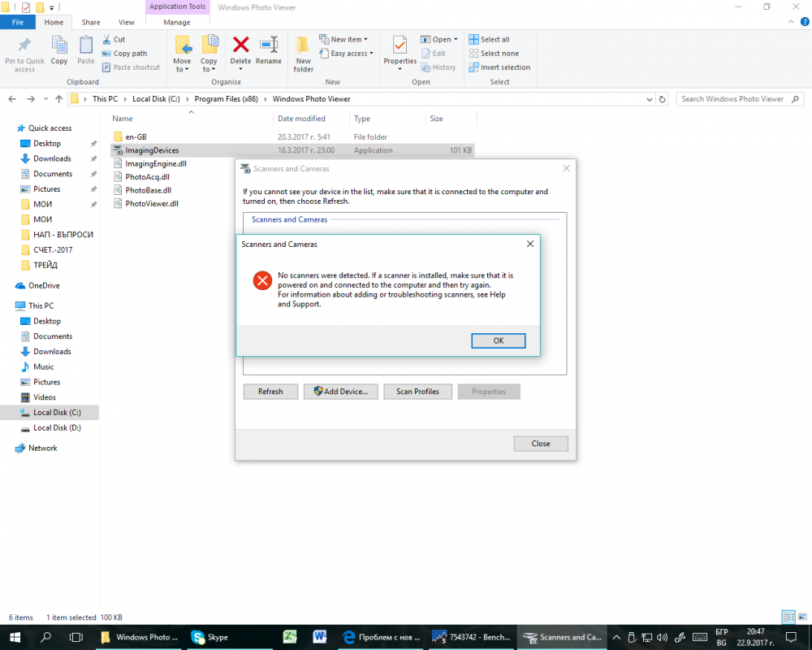
Task: Switch to the Home ribbon tab
Action: [x=54, y=22]
